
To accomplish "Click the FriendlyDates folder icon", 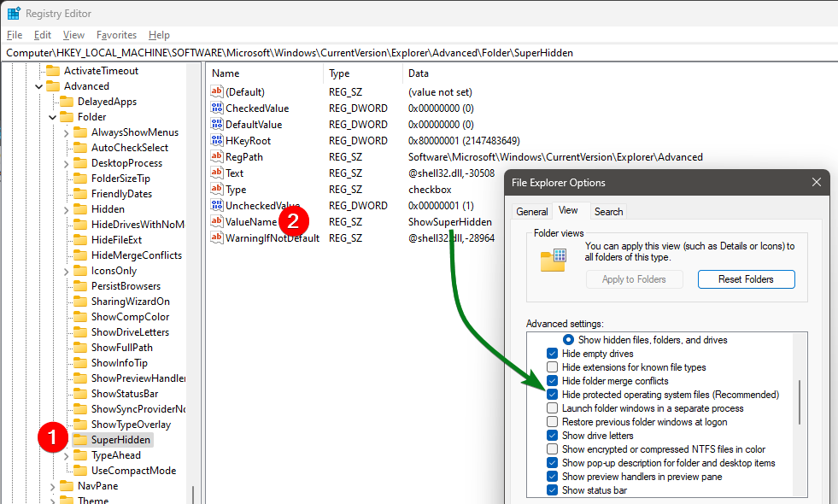I will pyautogui.click(x=80, y=193).
